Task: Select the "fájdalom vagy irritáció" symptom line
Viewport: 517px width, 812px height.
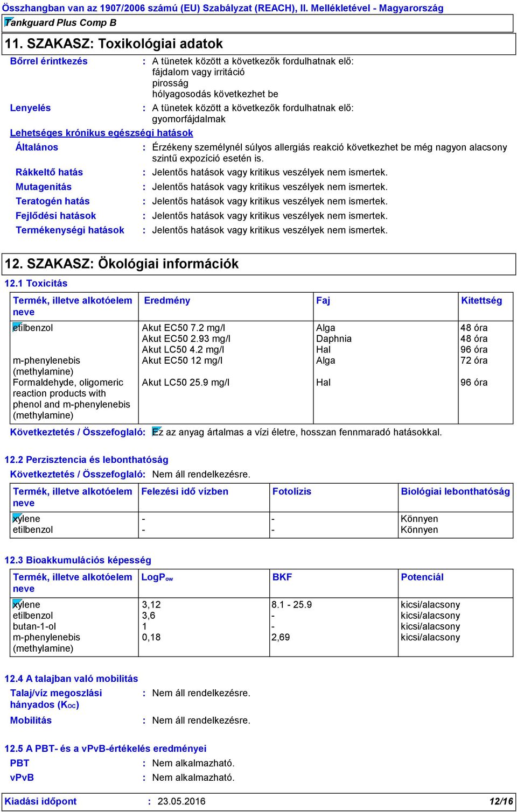Action: (198, 72)
